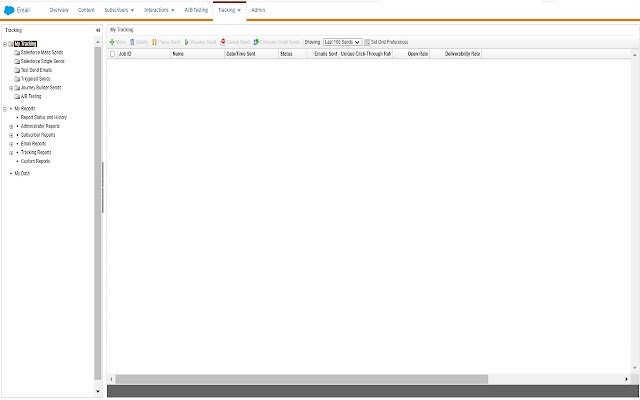This screenshot has width=640, height=400.
Task: Open the A/B Testing folder in tree
Action: (x=31, y=96)
